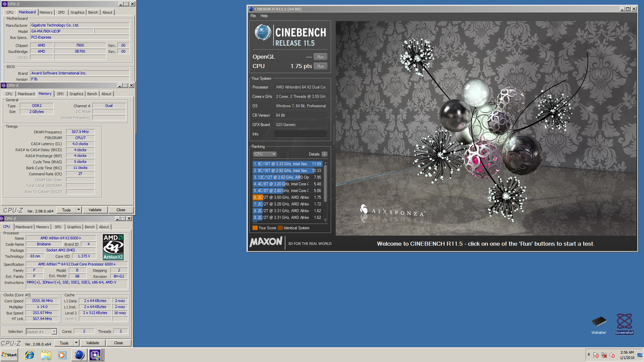Click title bar icon of Memory CPU-Z window
Image resolution: width=644 pixels, height=362 pixels.
coord(4,85)
